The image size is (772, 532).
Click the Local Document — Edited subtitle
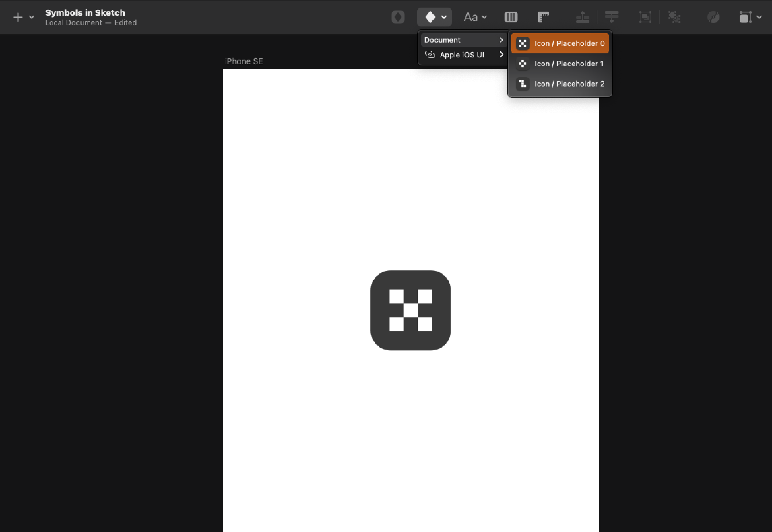pos(91,23)
